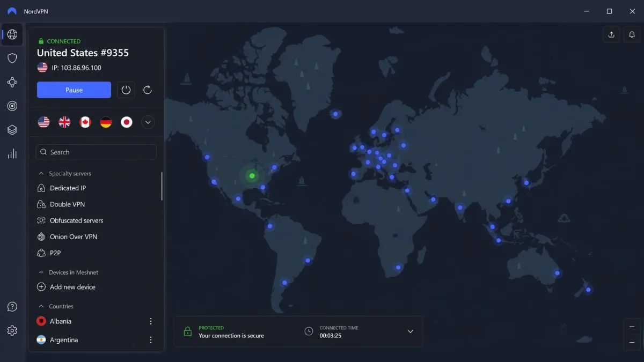644x362 pixels.
Task: Click the New Zealand server dot
Action: click(588, 290)
